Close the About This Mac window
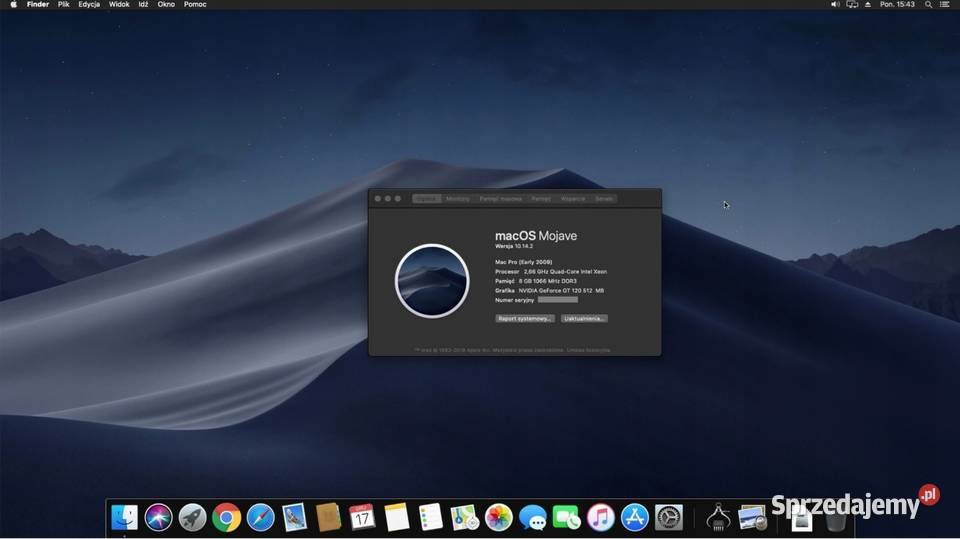The height and width of the screenshot is (539, 960). [x=378, y=198]
